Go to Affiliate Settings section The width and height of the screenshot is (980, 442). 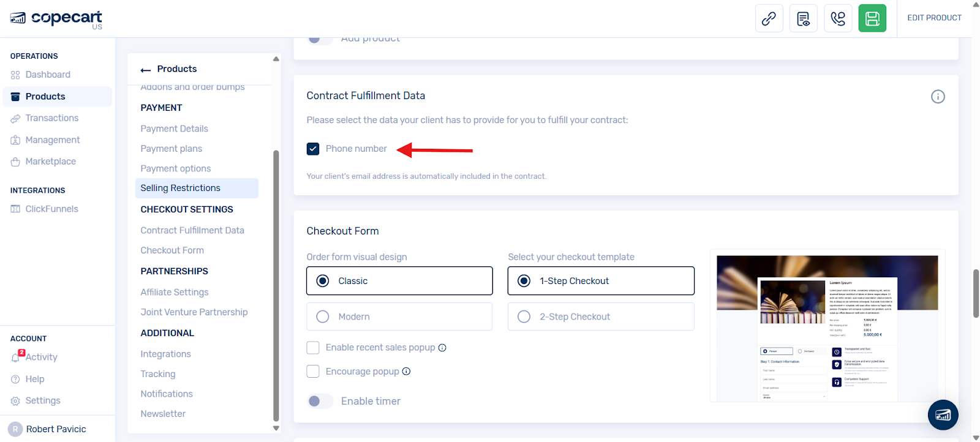click(175, 293)
